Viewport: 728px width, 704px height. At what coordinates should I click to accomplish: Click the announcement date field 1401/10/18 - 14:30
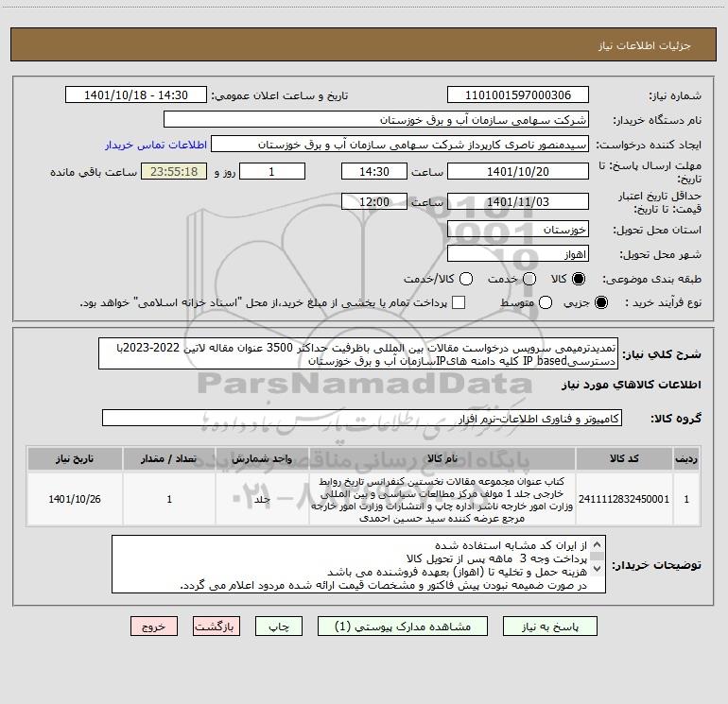136,95
